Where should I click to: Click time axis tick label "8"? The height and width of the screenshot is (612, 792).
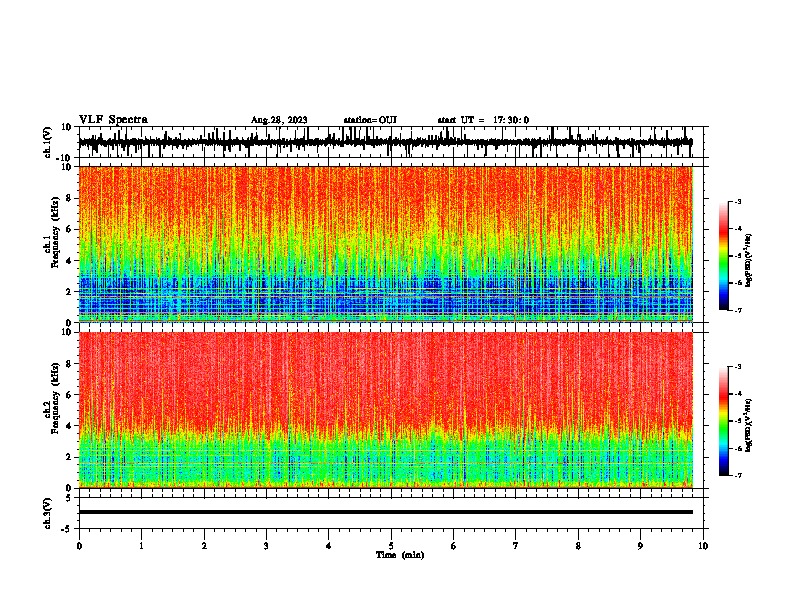click(x=578, y=546)
